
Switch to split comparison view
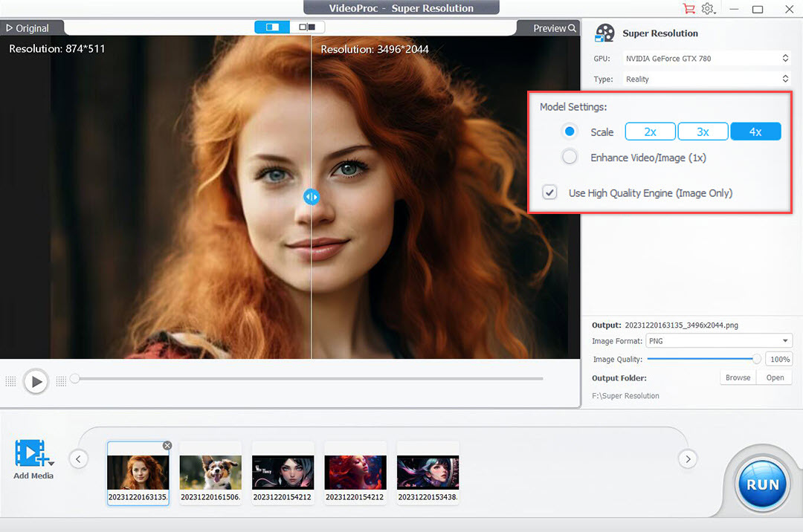pos(271,26)
